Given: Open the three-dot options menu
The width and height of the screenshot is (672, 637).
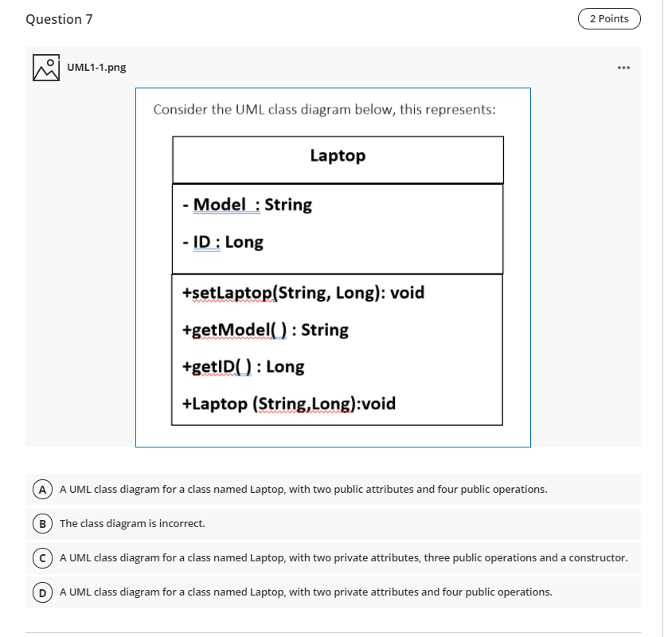Looking at the screenshot, I should (x=623, y=67).
